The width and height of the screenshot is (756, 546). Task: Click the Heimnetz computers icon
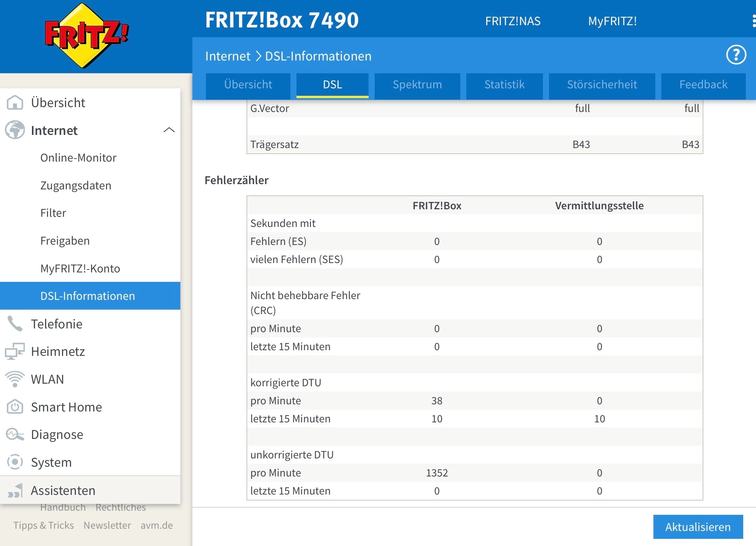pos(15,351)
